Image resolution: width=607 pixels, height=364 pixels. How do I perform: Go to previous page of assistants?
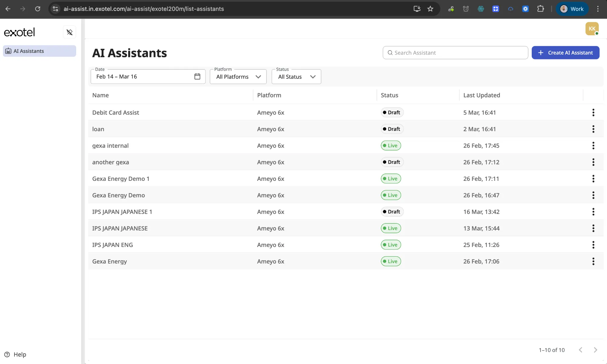coord(581,350)
